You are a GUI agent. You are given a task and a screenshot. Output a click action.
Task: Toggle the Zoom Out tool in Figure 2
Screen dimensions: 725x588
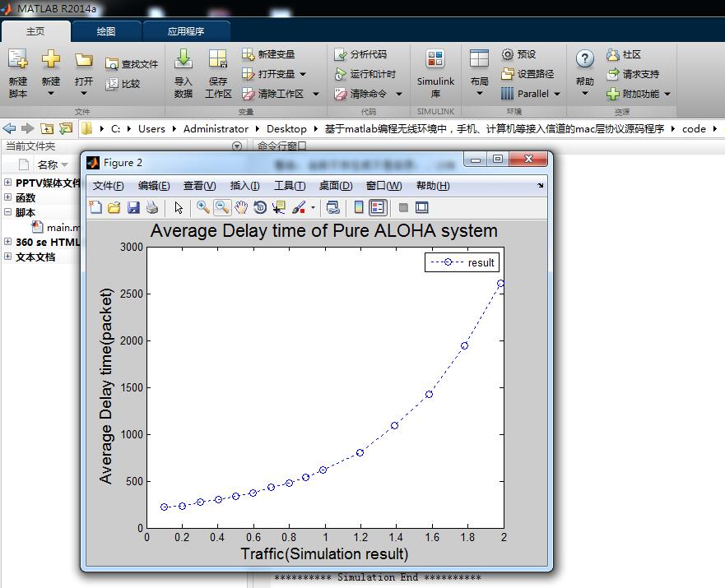point(222,207)
